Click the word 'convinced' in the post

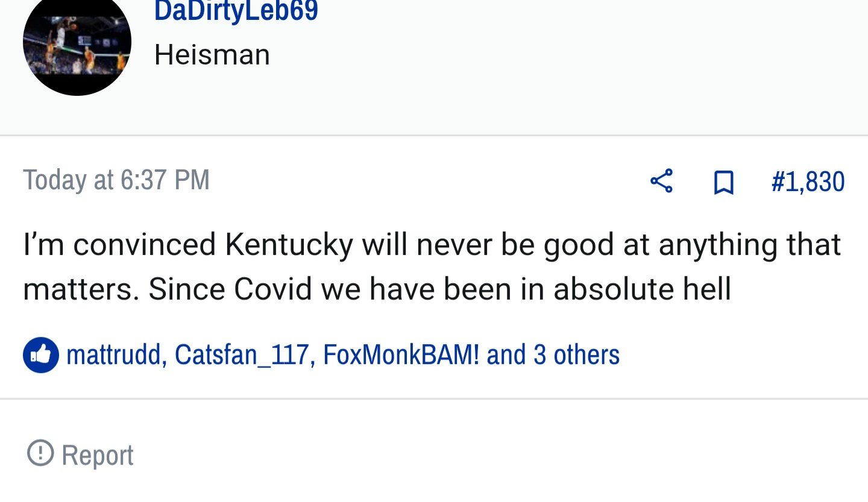click(145, 245)
